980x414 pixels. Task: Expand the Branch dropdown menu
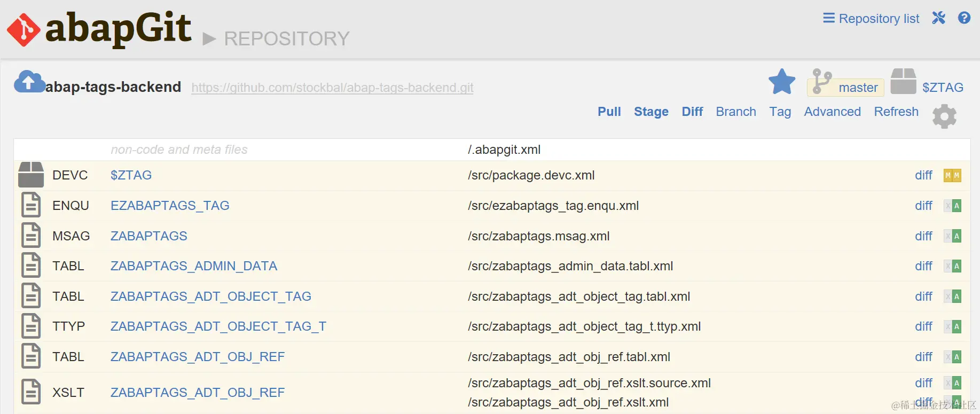[x=736, y=112]
